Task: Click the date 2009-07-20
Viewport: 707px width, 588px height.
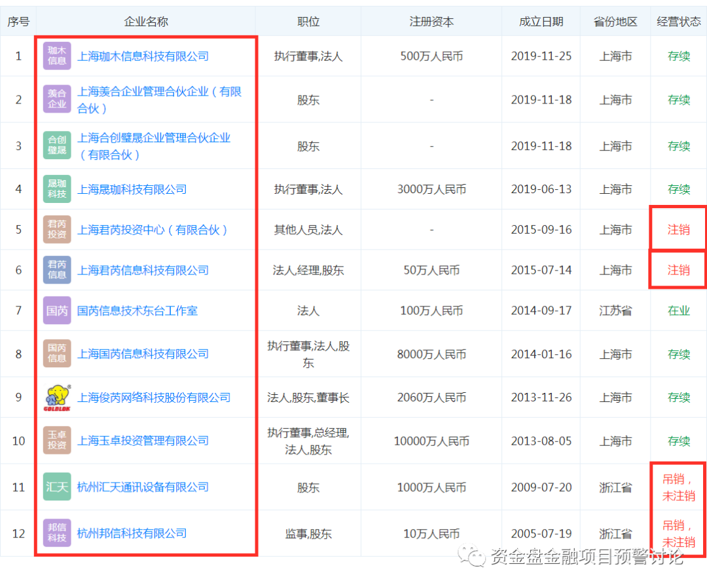Action: [541, 487]
